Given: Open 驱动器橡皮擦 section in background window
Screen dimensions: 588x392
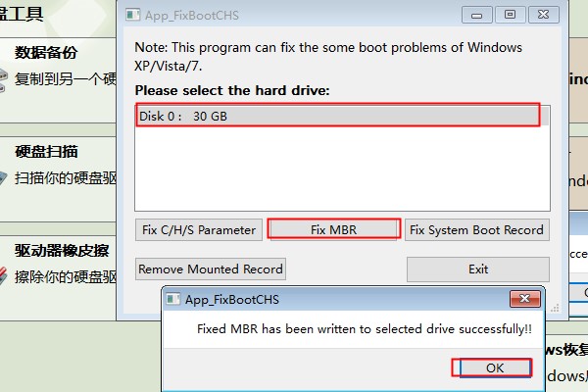Looking at the screenshot, I should click(x=62, y=251).
